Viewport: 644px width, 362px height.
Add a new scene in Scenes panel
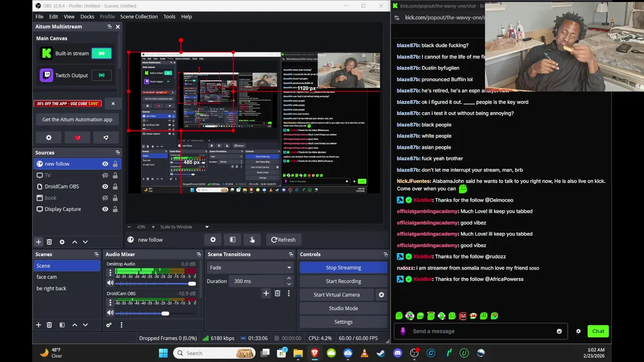(x=38, y=325)
